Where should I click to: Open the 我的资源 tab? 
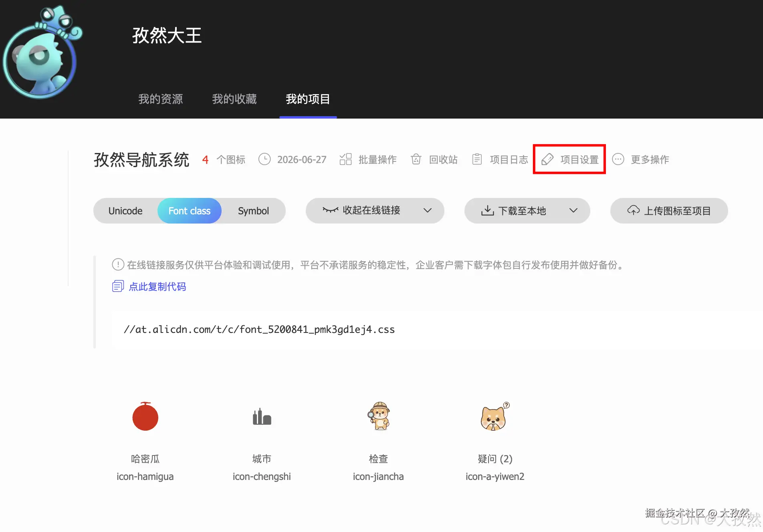coord(160,99)
